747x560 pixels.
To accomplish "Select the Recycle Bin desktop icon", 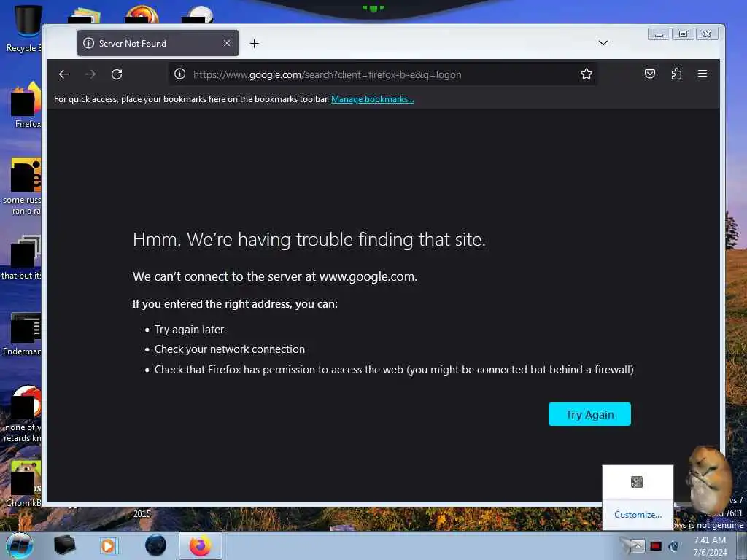I will pos(24,28).
